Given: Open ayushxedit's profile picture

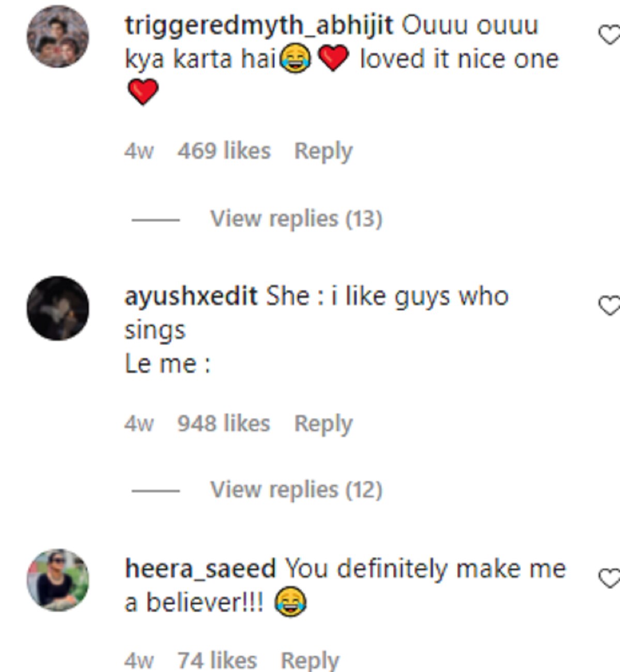Looking at the screenshot, I should coord(58,308).
